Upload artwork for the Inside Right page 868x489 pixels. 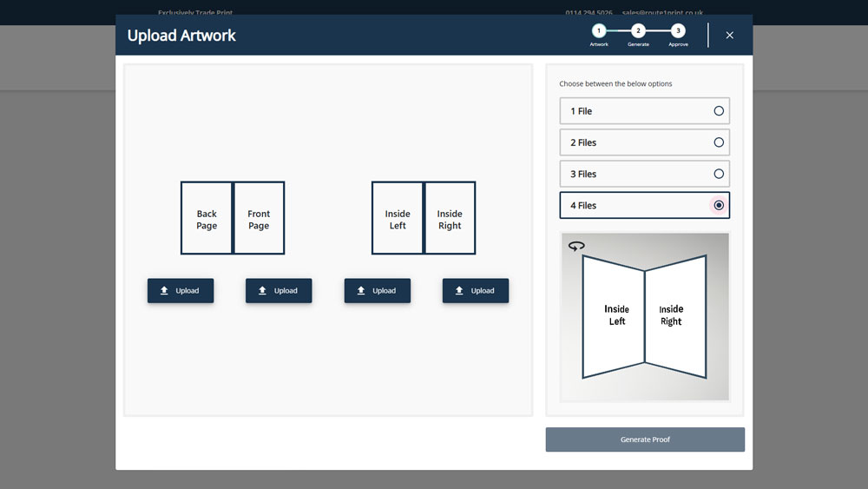pyautogui.click(x=476, y=291)
